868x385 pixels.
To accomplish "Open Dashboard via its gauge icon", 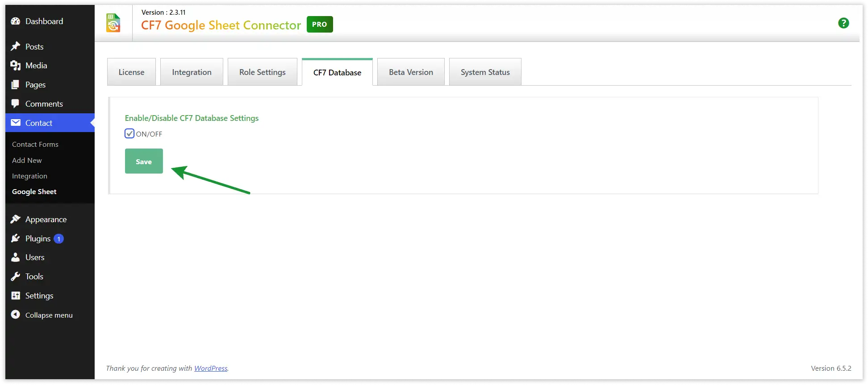I will tap(16, 21).
